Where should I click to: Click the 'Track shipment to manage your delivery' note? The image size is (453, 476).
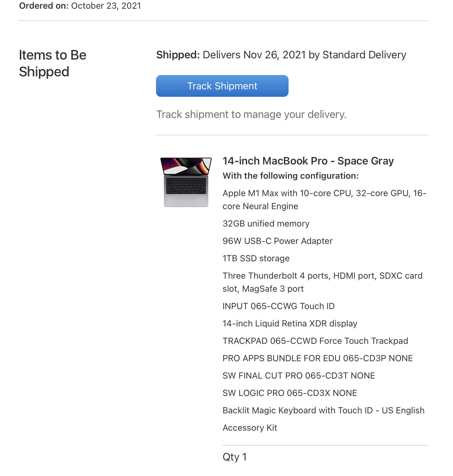251,115
